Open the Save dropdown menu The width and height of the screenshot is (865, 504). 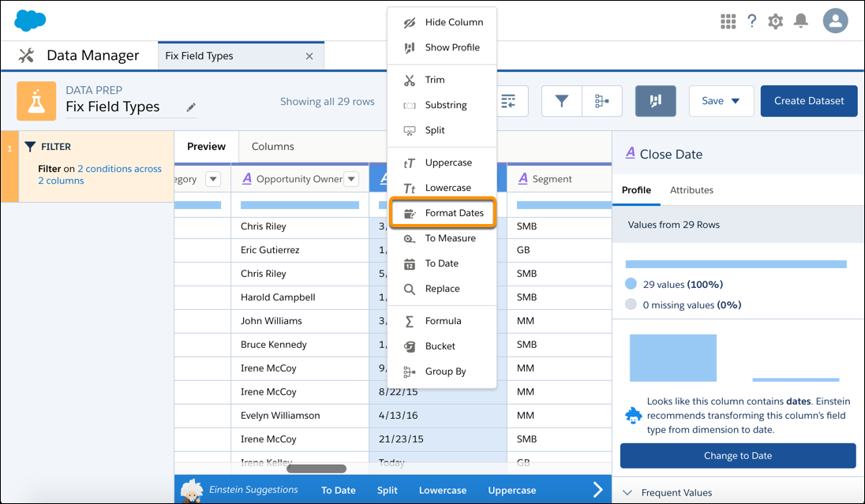(x=720, y=101)
